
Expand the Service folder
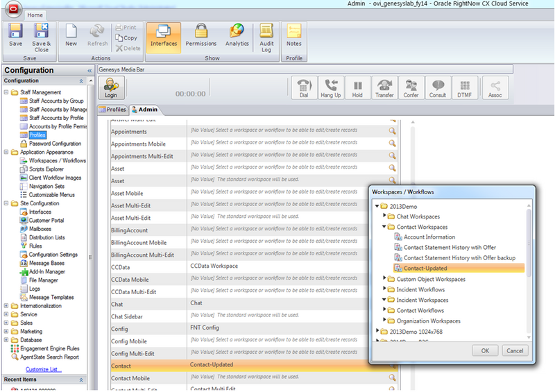click(x=6, y=314)
